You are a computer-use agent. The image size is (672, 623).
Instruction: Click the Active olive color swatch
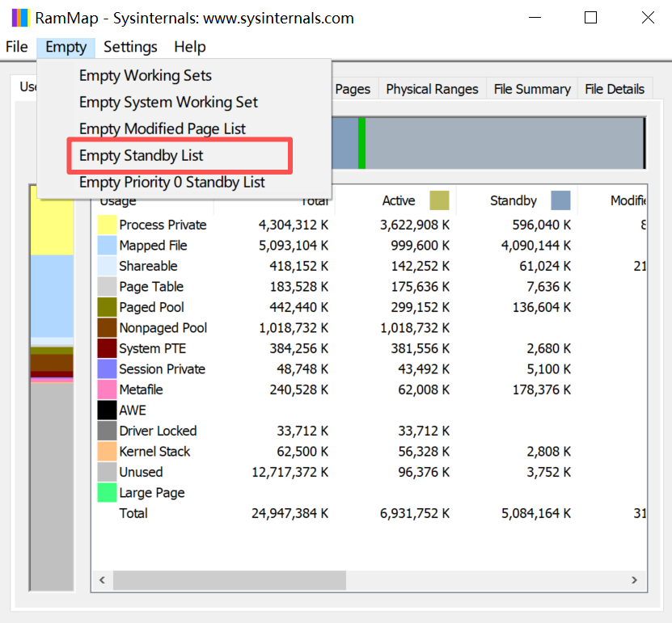click(439, 200)
